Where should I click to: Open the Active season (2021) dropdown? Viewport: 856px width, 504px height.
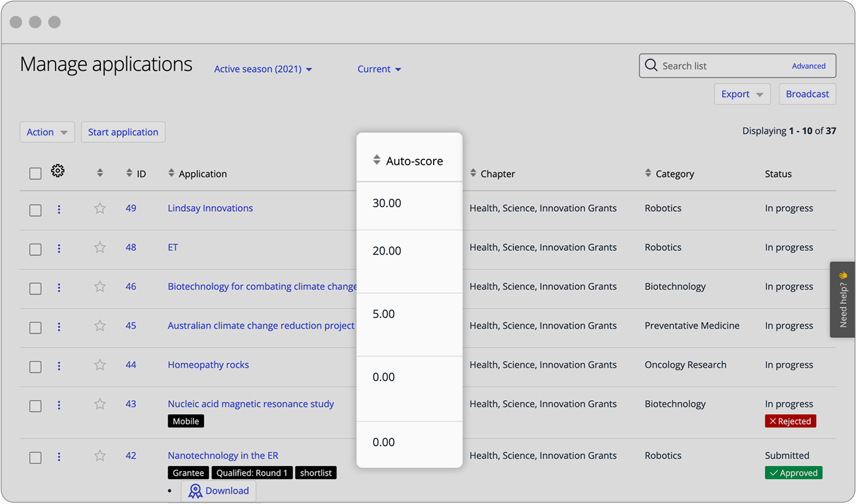262,69
